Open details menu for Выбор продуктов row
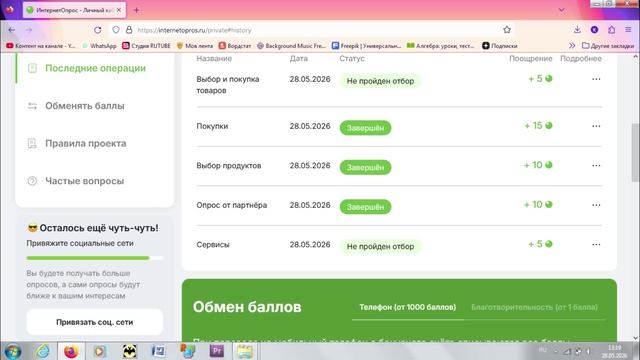The height and width of the screenshot is (360, 640). (596, 166)
